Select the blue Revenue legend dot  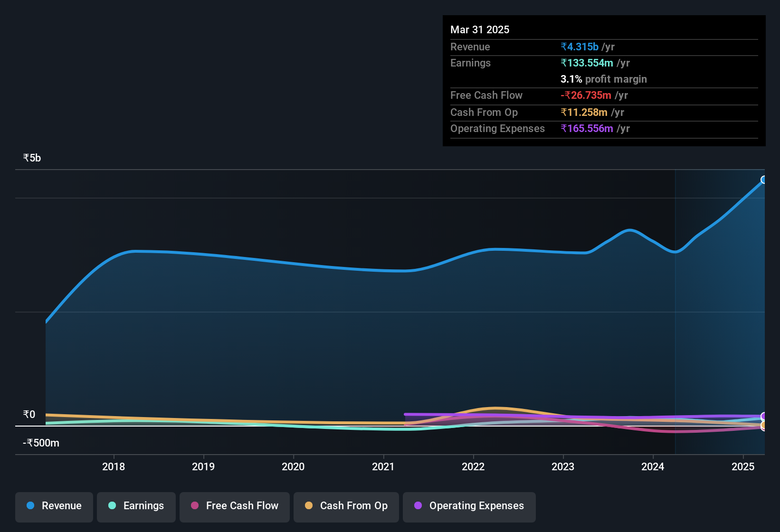[x=30, y=506]
